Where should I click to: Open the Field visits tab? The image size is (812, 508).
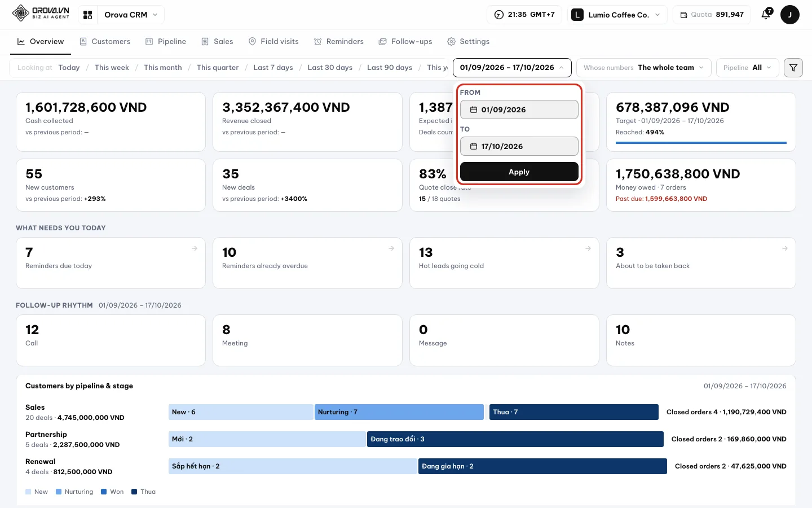click(273, 42)
